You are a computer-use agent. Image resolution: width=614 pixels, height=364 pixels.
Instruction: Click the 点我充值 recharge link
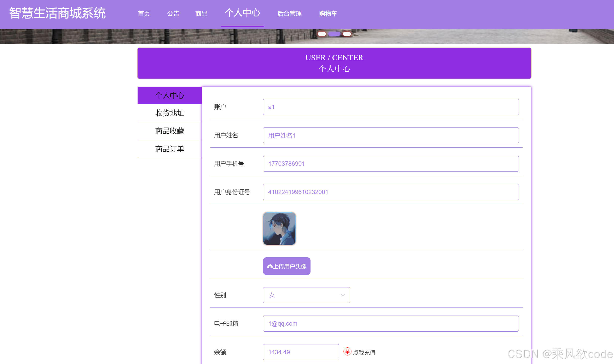pos(364,352)
